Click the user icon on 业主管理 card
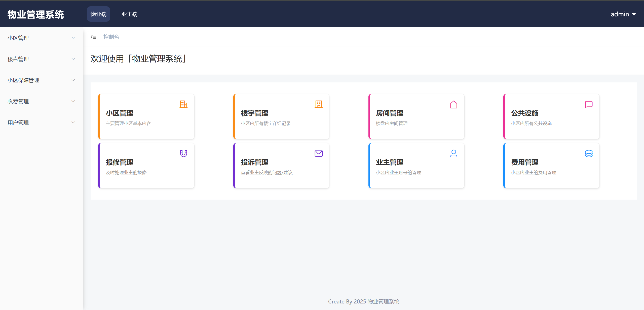644x310 pixels. tap(453, 153)
